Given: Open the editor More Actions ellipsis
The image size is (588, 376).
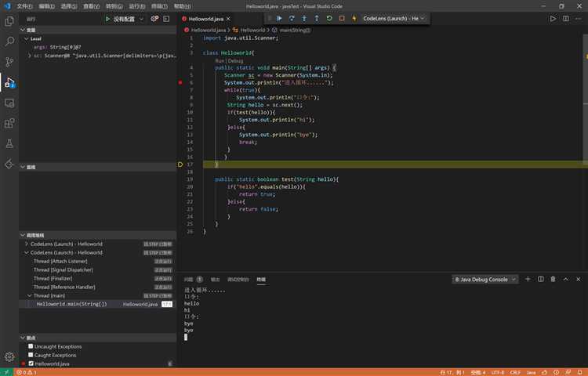Looking at the screenshot, I should tap(579, 19).
